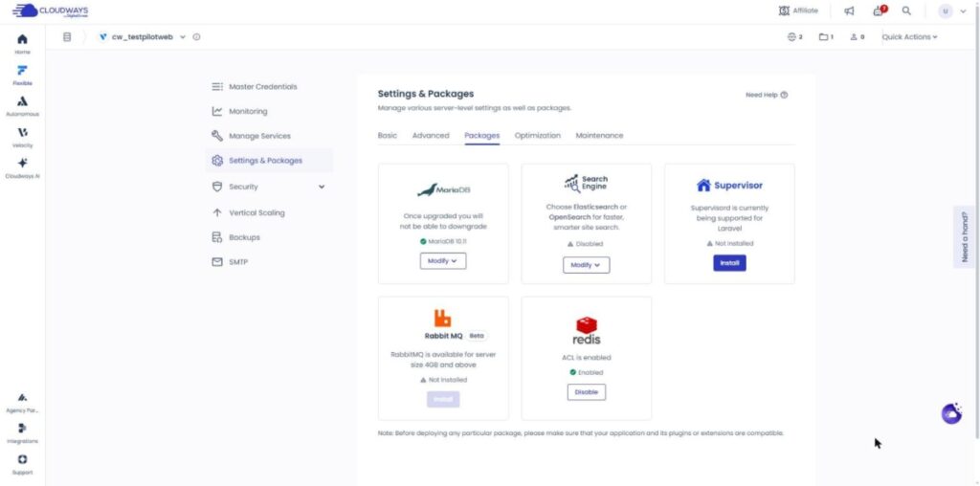Open Master Credentials in server menu
980x486 pixels.
coord(269,87)
